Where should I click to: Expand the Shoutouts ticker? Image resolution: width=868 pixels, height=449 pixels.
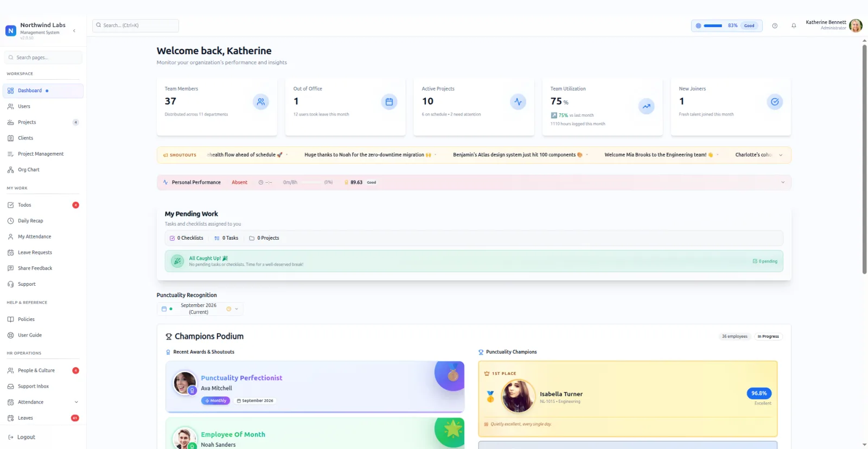pos(781,155)
